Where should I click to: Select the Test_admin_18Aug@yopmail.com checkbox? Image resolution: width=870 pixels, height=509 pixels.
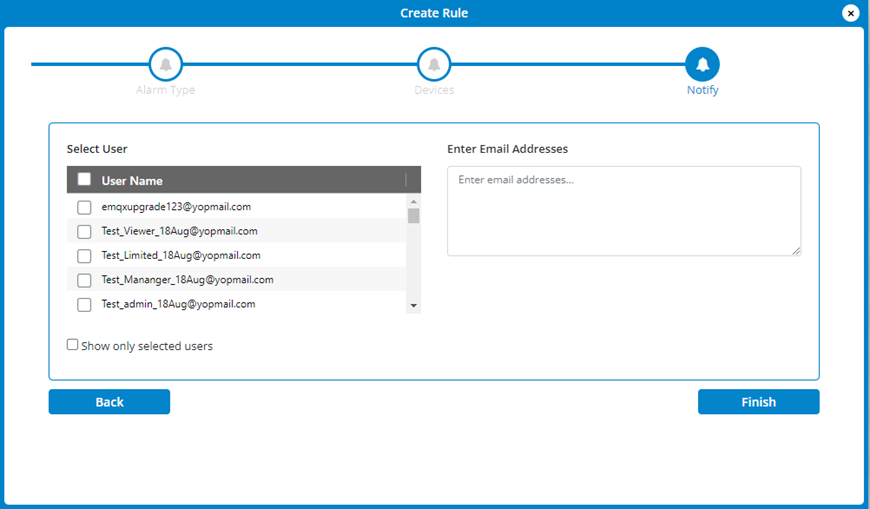tap(84, 305)
